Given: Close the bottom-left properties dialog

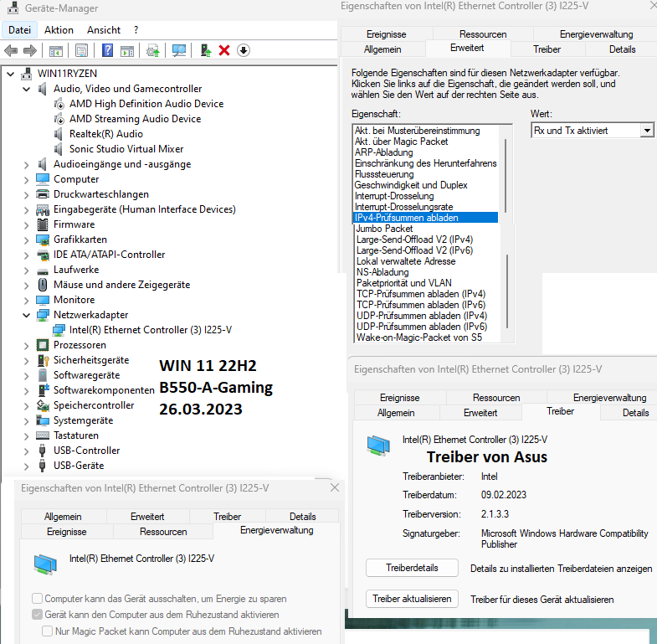Looking at the screenshot, I should (335, 487).
